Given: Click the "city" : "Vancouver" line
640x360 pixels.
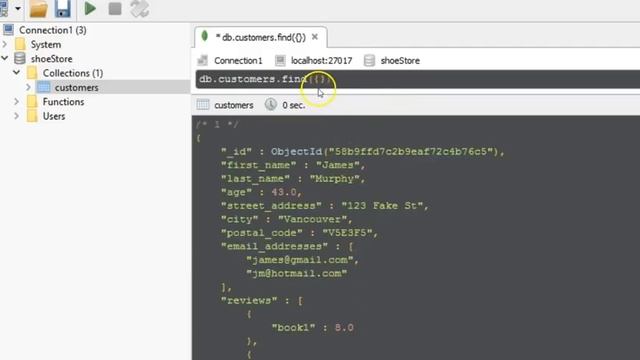Looking at the screenshot, I should [x=287, y=219].
